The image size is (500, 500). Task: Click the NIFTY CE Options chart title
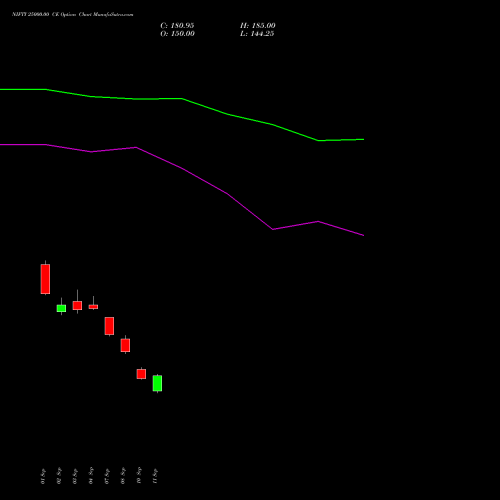[x=73, y=14]
